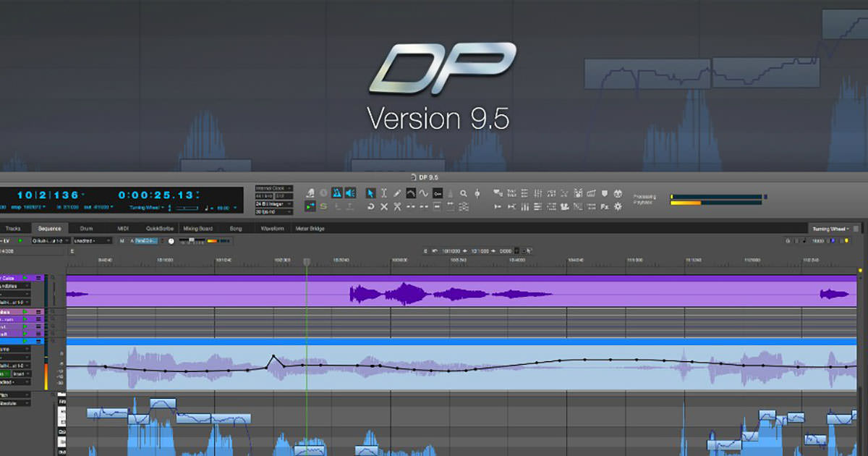
Task: Toggle the green play-enable button in info bar
Action: pyautogui.click(x=20, y=240)
